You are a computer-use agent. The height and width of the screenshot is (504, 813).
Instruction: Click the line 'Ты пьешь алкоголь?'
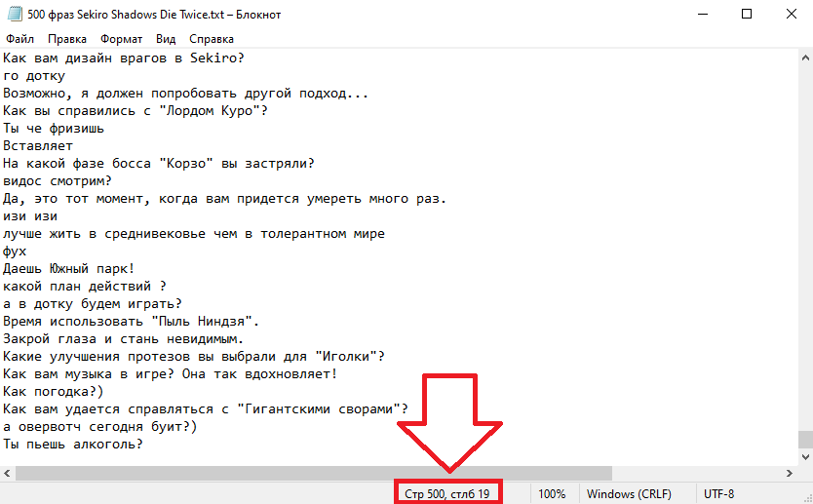pos(73,445)
